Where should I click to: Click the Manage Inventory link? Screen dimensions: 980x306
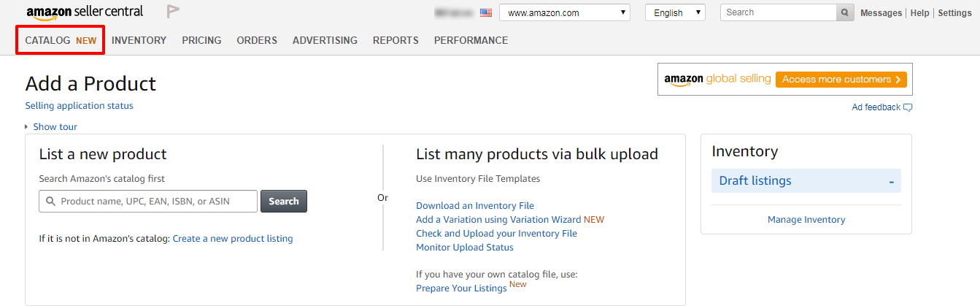click(x=806, y=220)
